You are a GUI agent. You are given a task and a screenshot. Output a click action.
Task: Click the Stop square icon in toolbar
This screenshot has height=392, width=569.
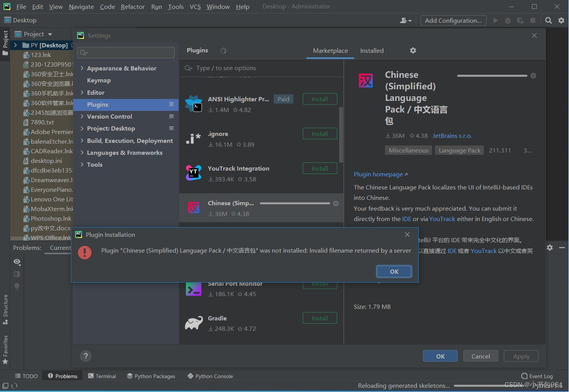pos(533,20)
